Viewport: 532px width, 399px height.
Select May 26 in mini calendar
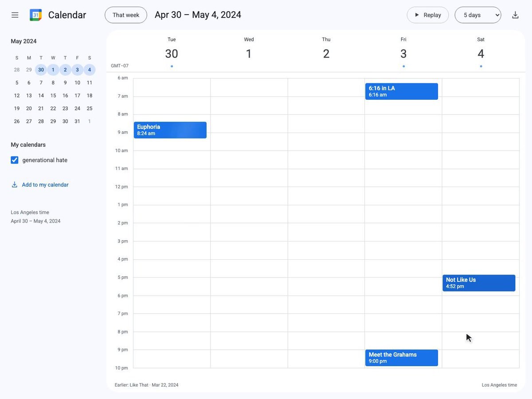pyautogui.click(x=17, y=121)
